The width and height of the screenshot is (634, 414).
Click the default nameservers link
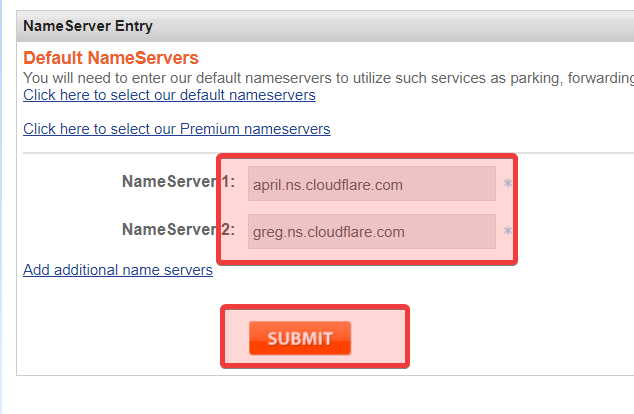point(169,96)
